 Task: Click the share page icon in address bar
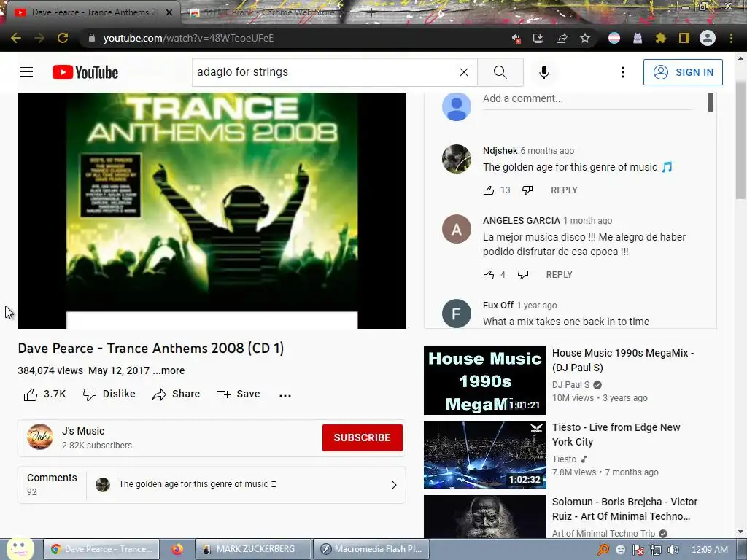pyautogui.click(x=562, y=38)
